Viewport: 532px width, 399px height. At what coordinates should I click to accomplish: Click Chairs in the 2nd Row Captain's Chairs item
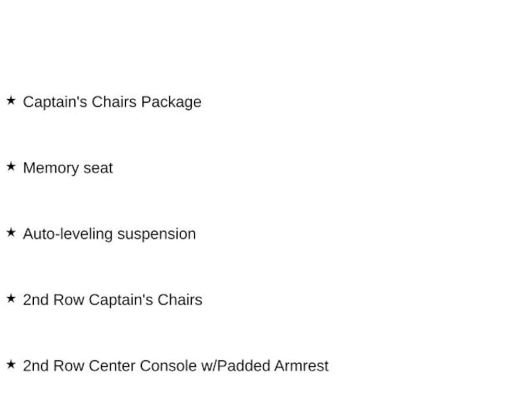(x=180, y=300)
